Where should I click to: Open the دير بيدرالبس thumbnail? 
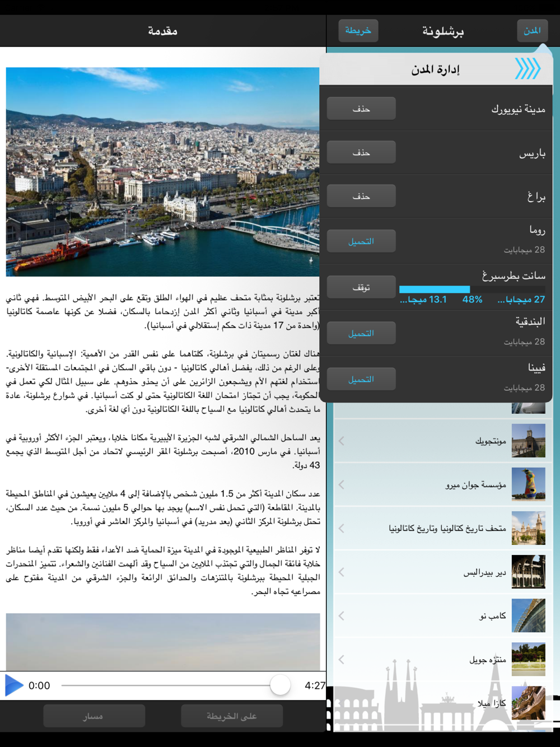528,572
